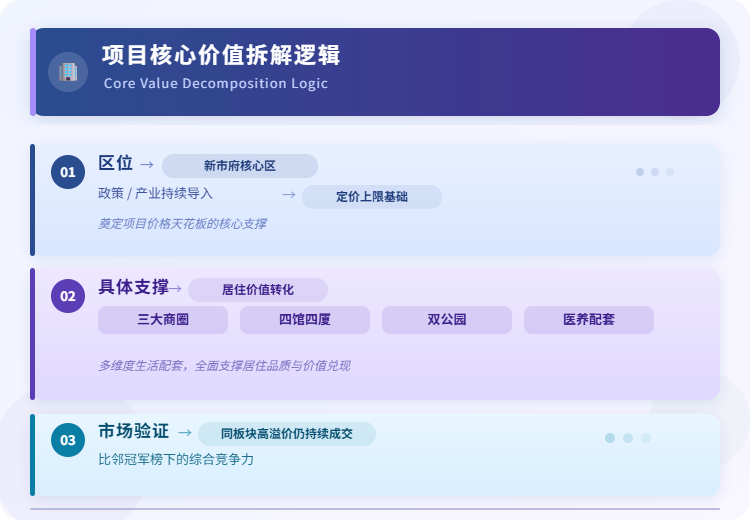Click the 03 number badge
The height and width of the screenshot is (520, 750).
tap(68, 440)
